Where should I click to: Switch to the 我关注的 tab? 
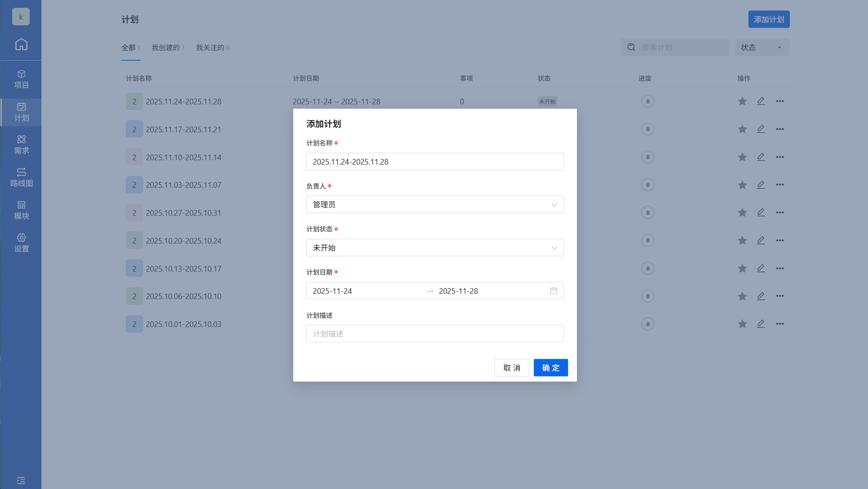pyautogui.click(x=212, y=48)
